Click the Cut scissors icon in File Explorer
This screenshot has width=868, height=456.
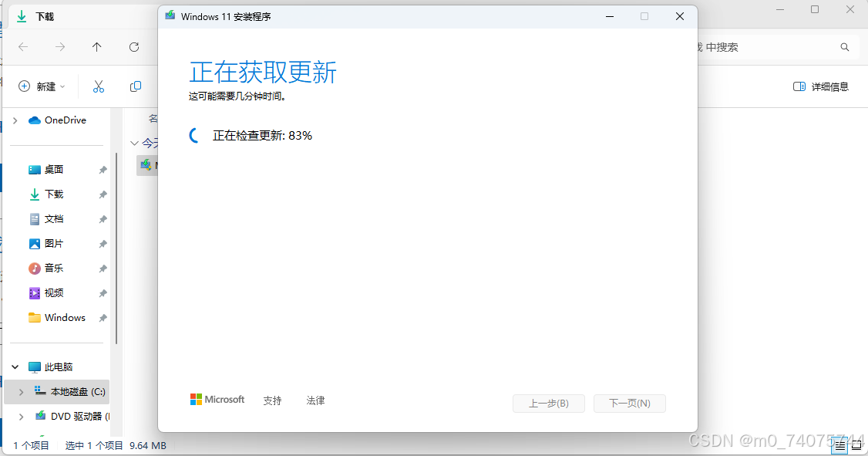(x=99, y=86)
